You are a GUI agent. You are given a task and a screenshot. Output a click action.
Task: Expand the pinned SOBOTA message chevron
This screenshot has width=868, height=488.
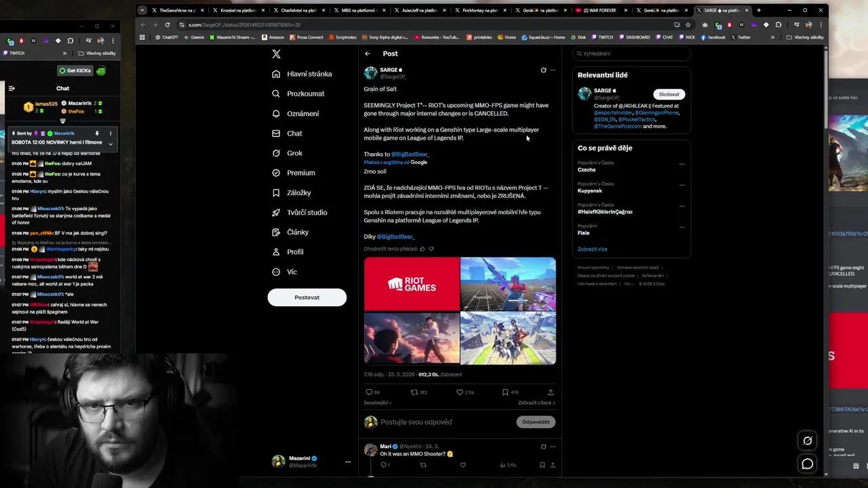111,144
